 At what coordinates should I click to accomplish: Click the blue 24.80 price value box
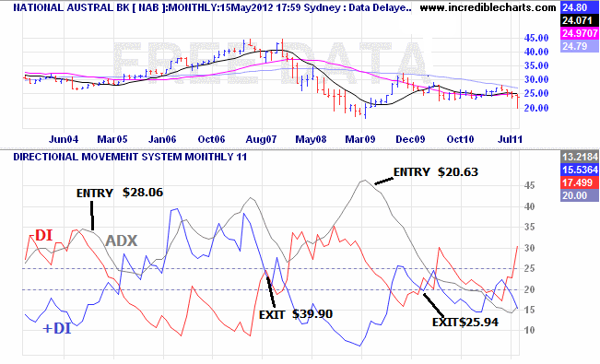click(580, 6)
